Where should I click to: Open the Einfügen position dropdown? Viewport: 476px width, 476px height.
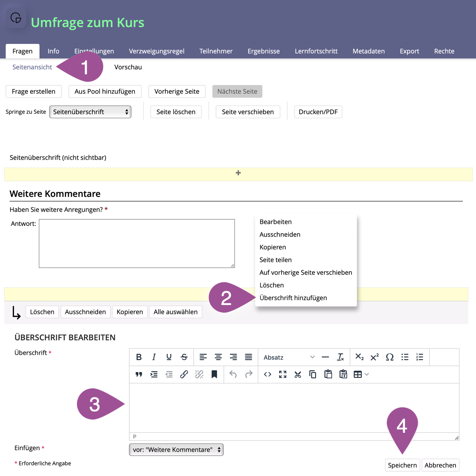176,450
